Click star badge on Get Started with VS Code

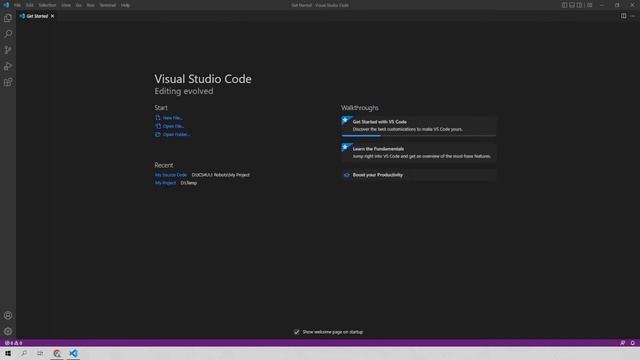(346, 120)
